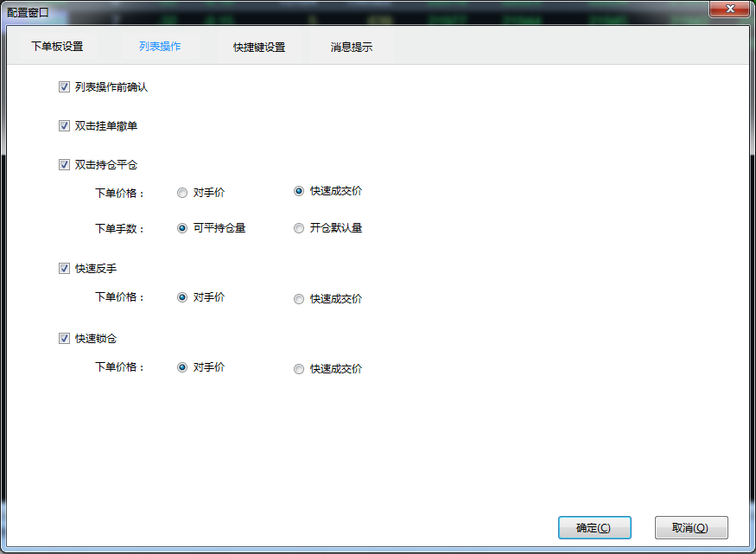Toggle the 双击挂单撤单 checkbox
Screen dimensions: 756x554
(x=64, y=126)
